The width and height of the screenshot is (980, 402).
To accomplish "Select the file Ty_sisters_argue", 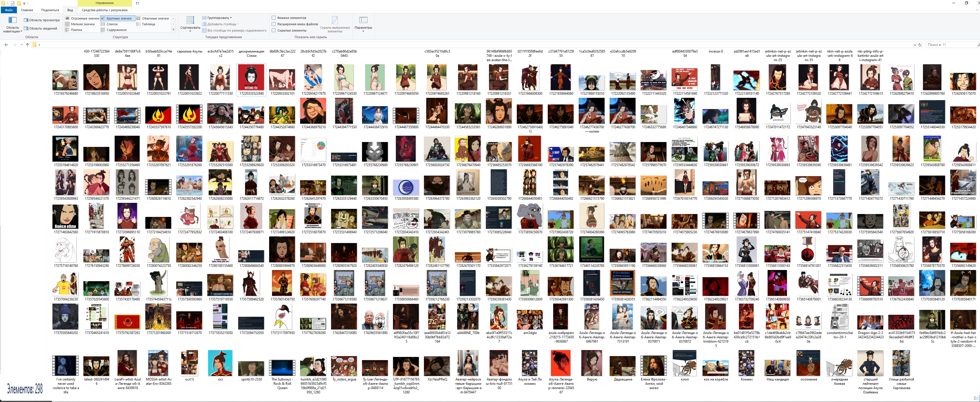I will [x=344, y=368].
